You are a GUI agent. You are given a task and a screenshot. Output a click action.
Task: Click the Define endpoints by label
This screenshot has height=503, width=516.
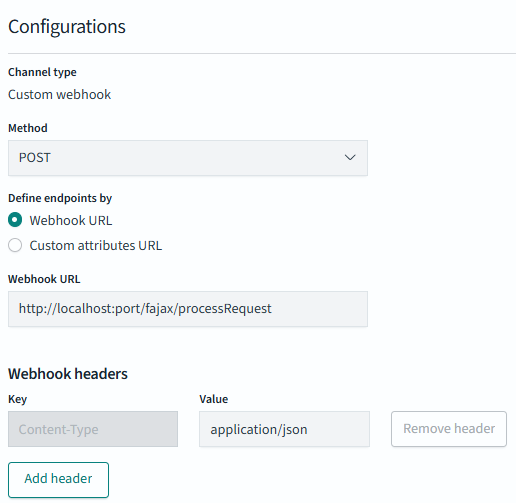(x=60, y=198)
